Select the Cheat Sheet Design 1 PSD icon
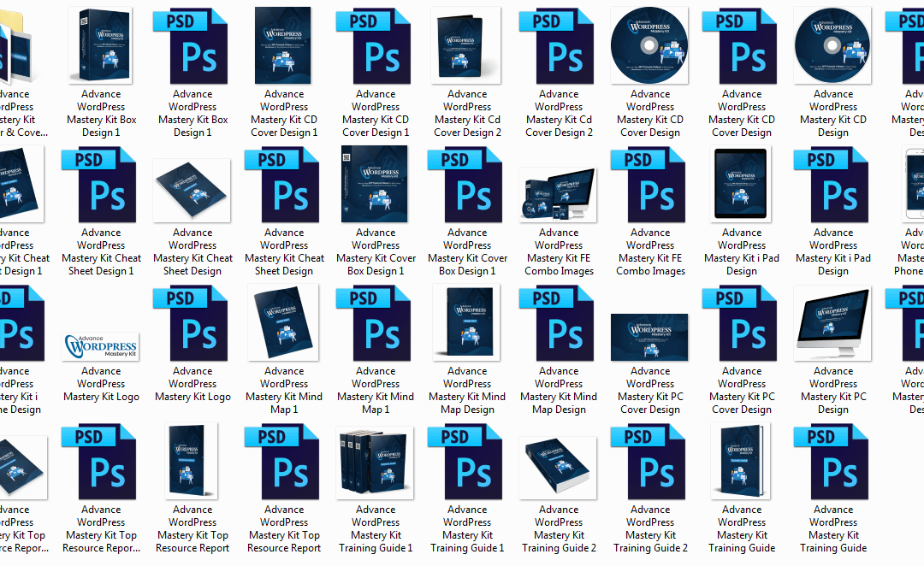Viewport: 924px width, 566px height. pyautogui.click(x=99, y=185)
